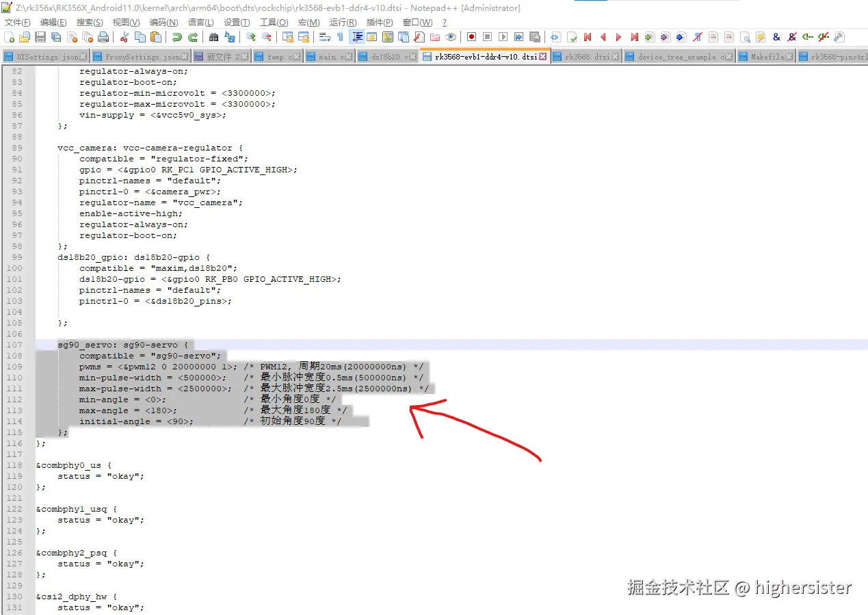Click the Open file folder icon
Screen dimensions: 868x615
click(24, 37)
